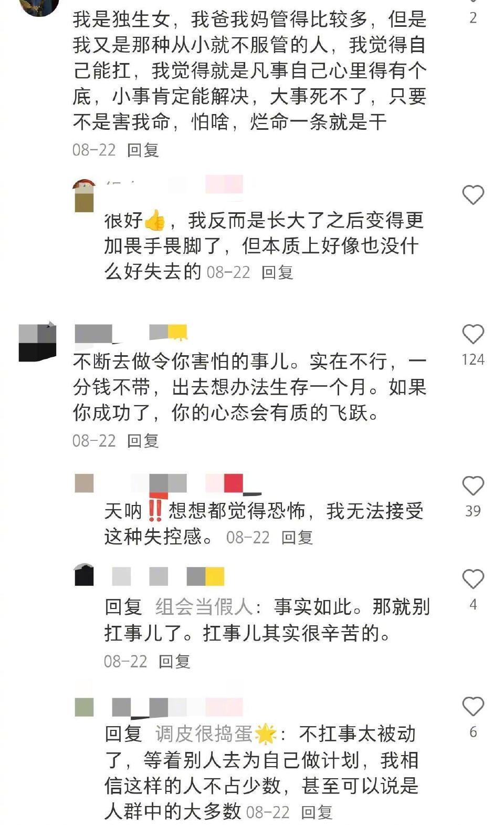Like the reply starting with 很好
The height and width of the screenshot is (825, 504).
point(472,195)
